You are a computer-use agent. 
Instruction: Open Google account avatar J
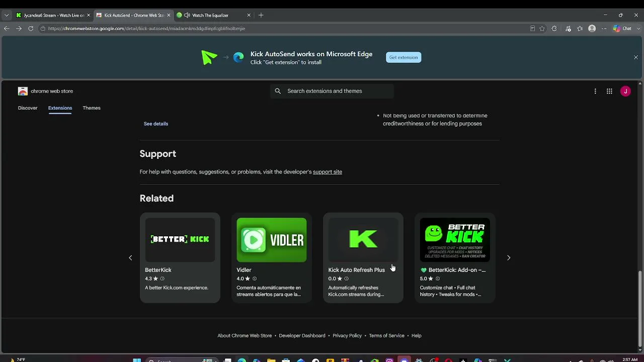click(x=625, y=91)
